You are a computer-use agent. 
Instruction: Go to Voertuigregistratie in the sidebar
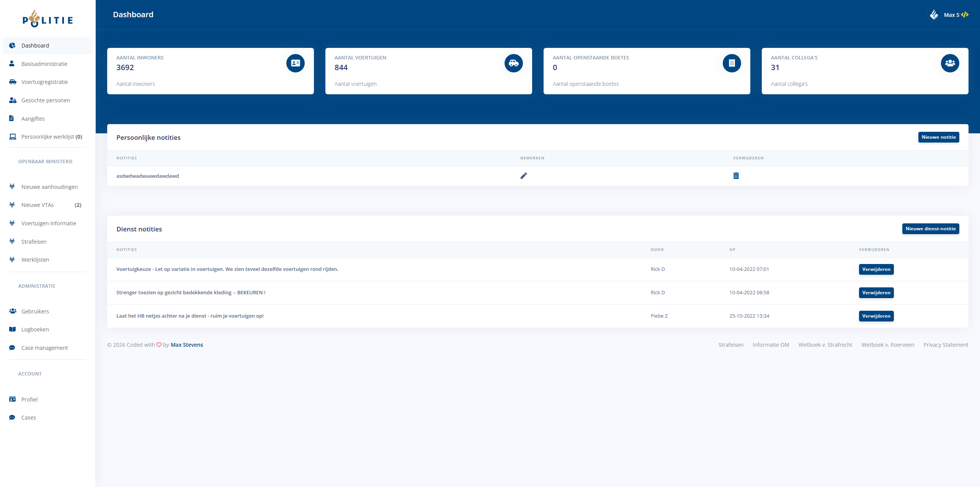click(44, 82)
